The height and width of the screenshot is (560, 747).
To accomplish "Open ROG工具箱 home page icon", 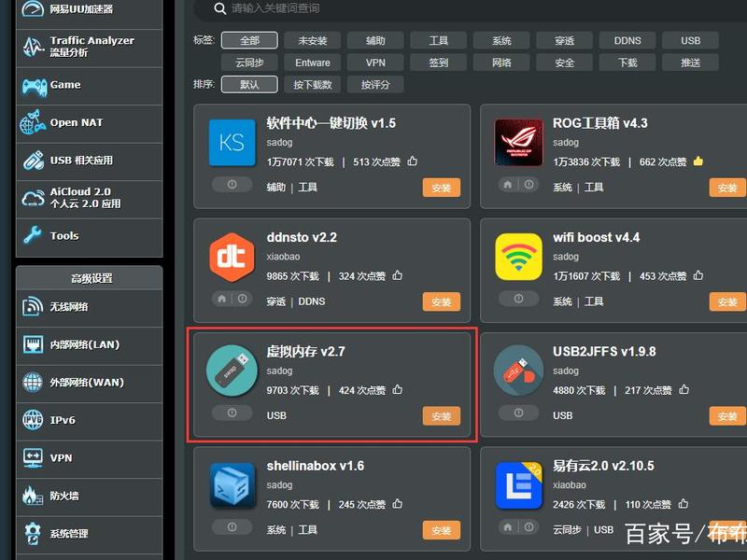I will tap(508, 184).
